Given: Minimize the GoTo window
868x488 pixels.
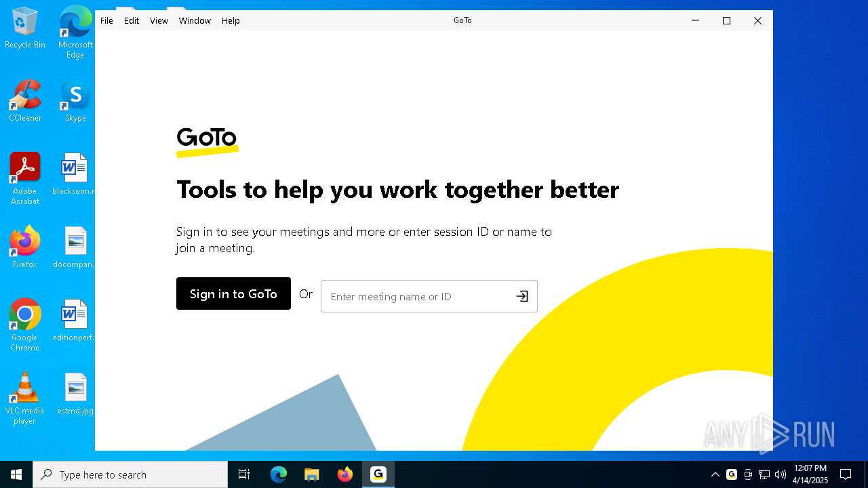Looking at the screenshot, I should [695, 20].
